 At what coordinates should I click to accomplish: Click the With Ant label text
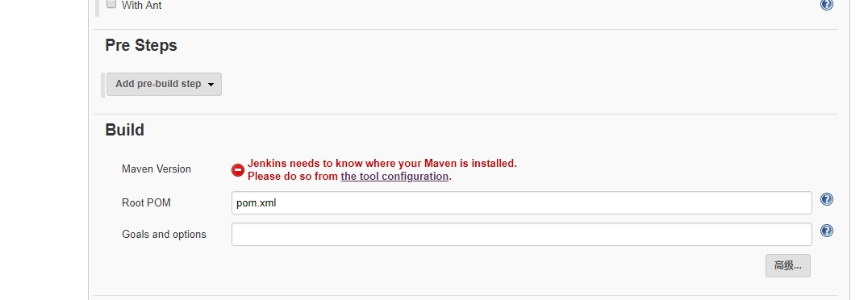coord(142,6)
